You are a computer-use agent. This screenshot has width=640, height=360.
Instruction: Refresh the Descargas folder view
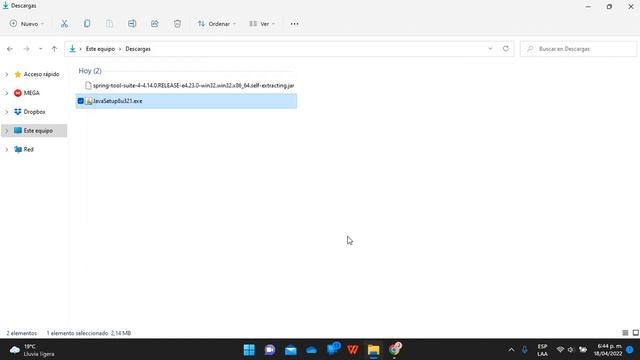[x=506, y=49]
